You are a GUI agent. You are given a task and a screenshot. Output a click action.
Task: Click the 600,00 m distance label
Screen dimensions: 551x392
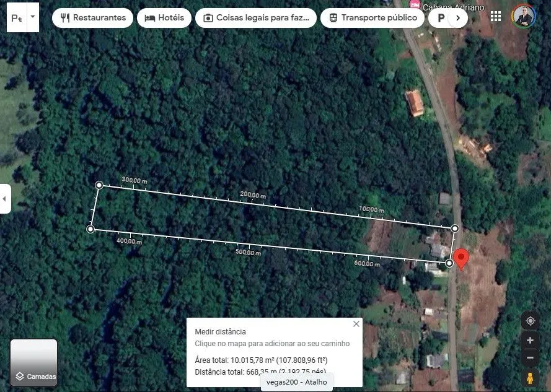pyautogui.click(x=367, y=263)
